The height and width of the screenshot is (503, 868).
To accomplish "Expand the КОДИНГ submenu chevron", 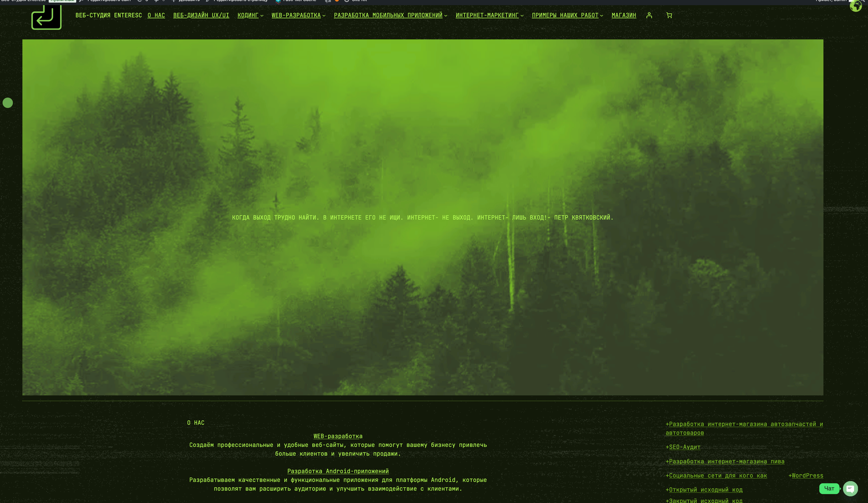I will [x=262, y=15].
